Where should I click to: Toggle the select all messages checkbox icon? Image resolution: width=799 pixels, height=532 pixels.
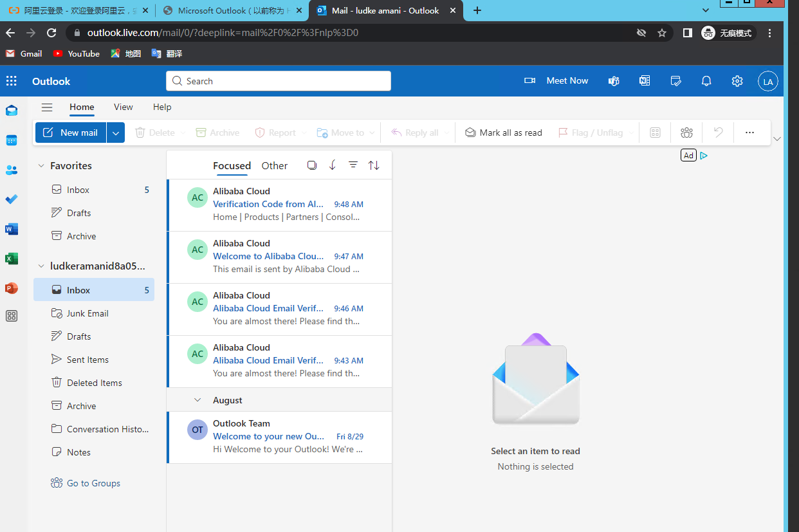click(312, 165)
